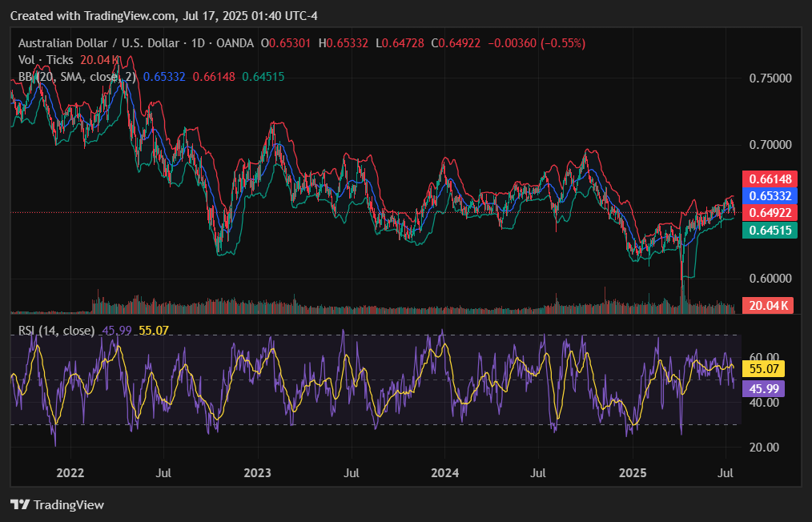Click the 40.00 RSI axis label
812x522 pixels.
coord(765,403)
